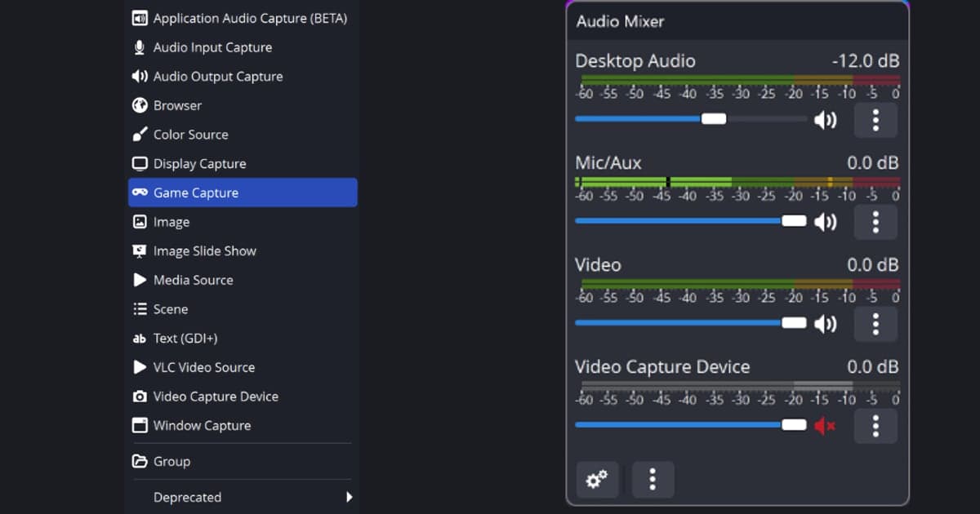Click the Mic/Aux 0.0 dB value

[x=873, y=163]
